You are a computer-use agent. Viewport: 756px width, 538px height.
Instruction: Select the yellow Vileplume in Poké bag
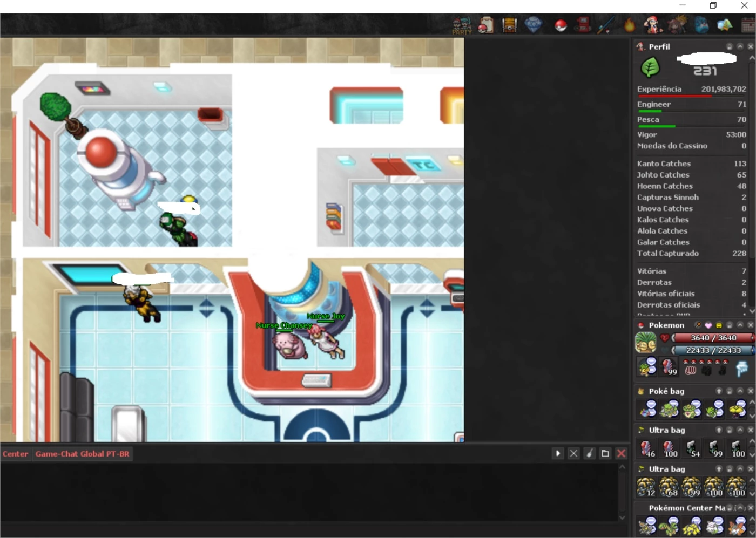pyautogui.click(x=736, y=410)
